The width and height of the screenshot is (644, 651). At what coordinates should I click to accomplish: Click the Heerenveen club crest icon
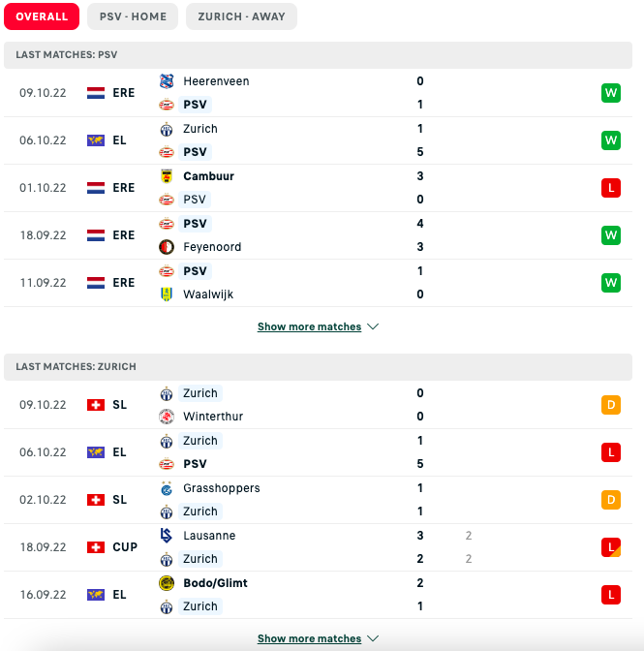coord(166,81)
